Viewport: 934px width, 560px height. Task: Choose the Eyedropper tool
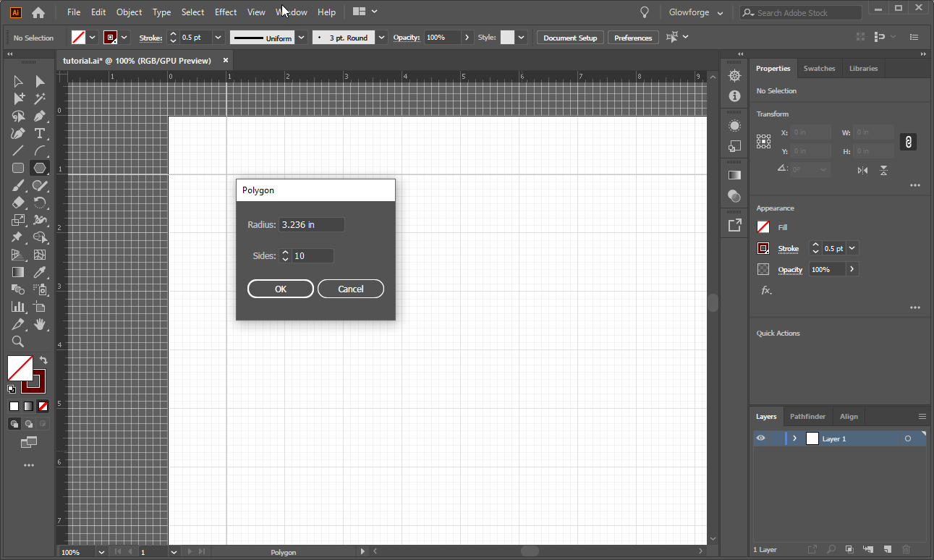coord(40,272)
